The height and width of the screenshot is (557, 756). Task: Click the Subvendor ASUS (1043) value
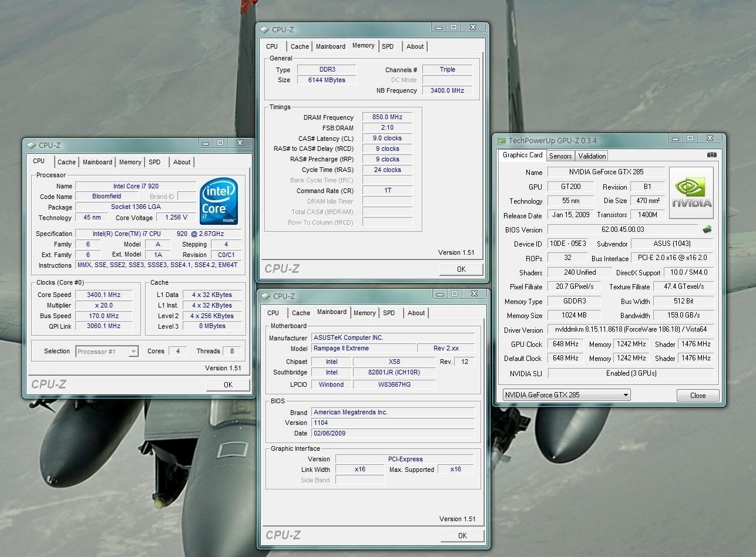click(673, 244)
